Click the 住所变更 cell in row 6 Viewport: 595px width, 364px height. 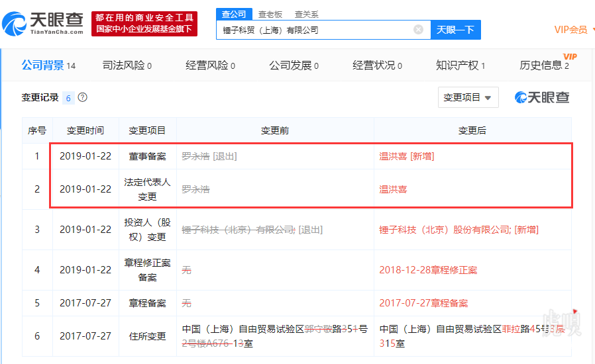(x=147, y=336)
